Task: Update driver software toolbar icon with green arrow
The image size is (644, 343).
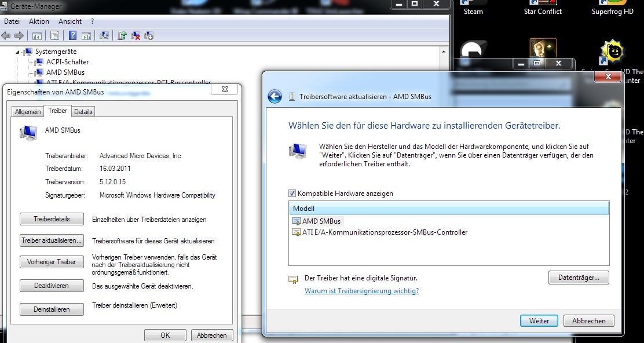Action: pyautogui.click(x=122, y=36)
